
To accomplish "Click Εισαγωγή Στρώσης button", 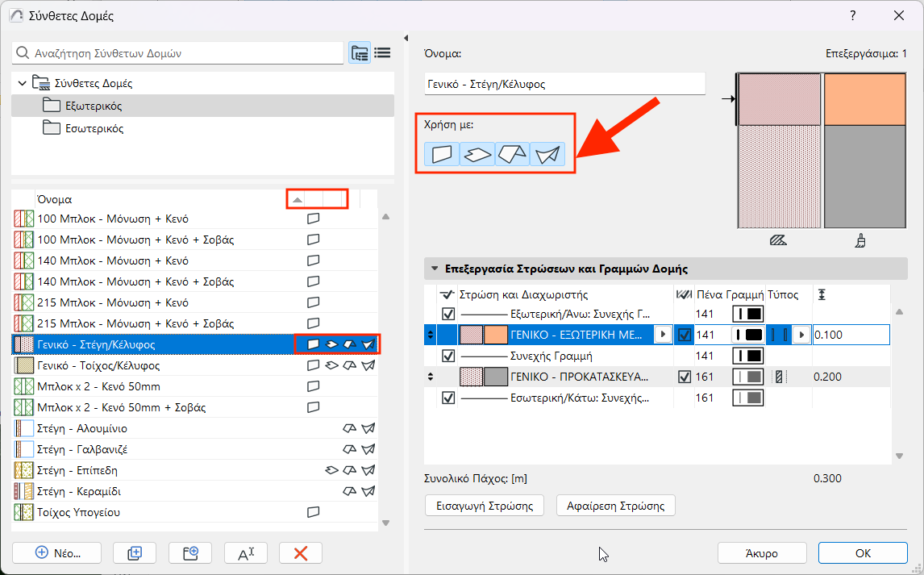I will coord(485,506).
